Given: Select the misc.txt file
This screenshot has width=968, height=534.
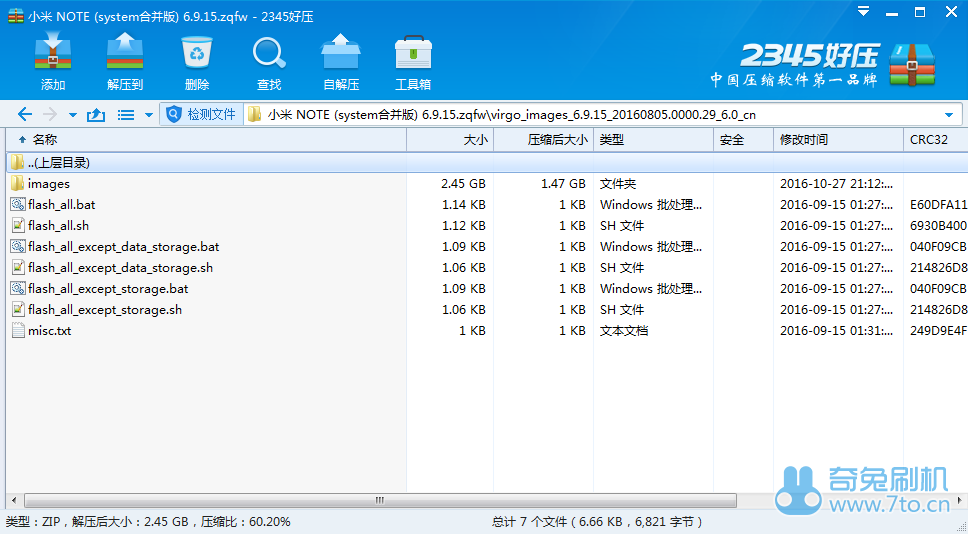Looking at the screenshot, I should [x=49, y=331].
